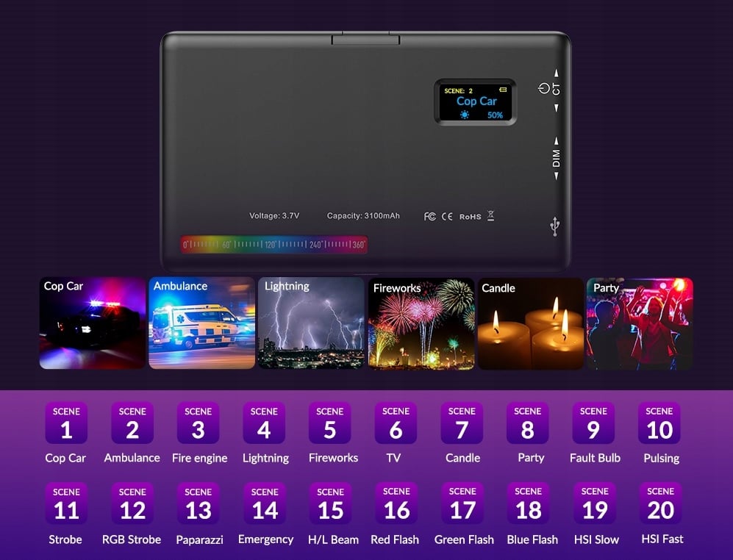The width and height of the screenshot is (733, 560).
Task: Pick Scene 20 HSI Fast badge
Action: [x=660, y=503]
